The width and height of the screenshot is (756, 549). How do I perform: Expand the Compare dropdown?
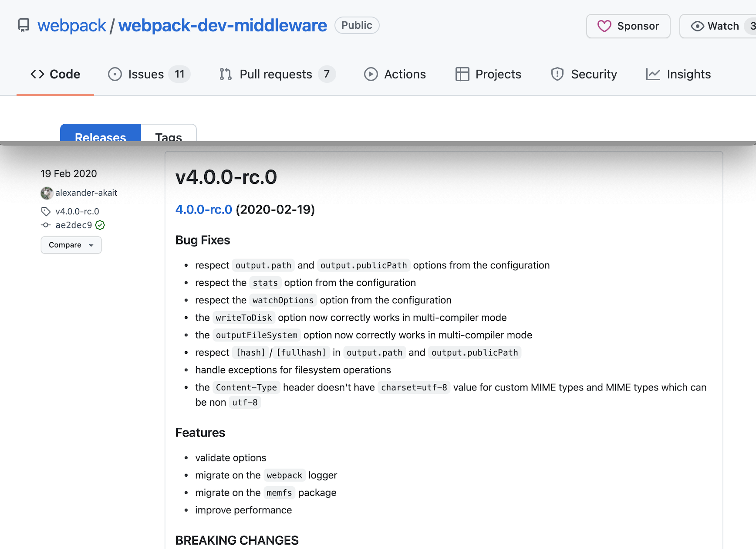[x=71, y=245]
